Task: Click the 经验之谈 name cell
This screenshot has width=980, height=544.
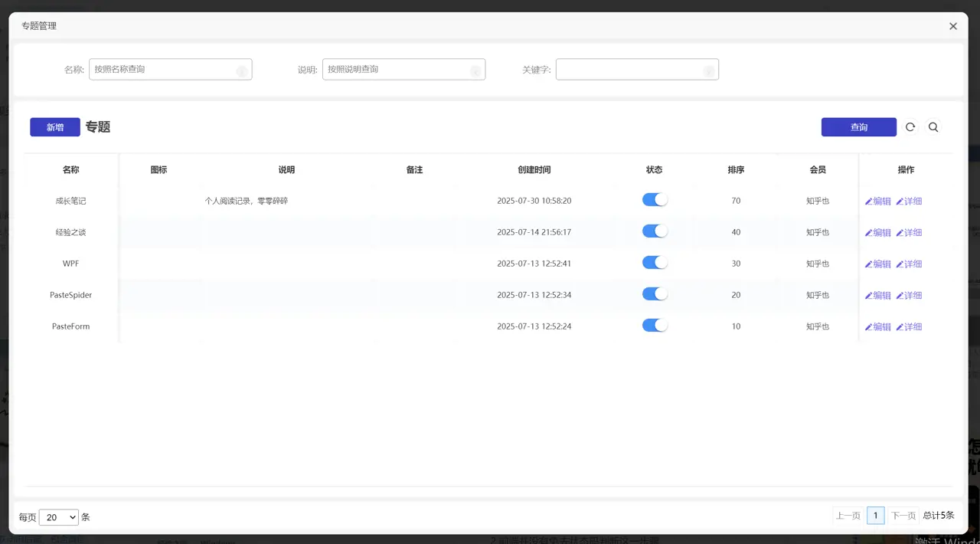Action: [70, 232]
